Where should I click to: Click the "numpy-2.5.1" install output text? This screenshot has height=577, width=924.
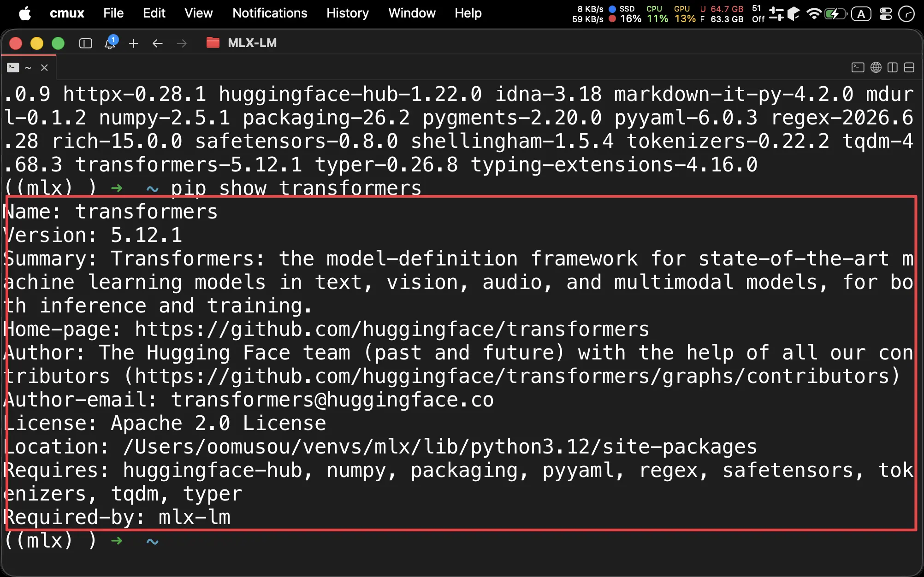tap(165, 118)
